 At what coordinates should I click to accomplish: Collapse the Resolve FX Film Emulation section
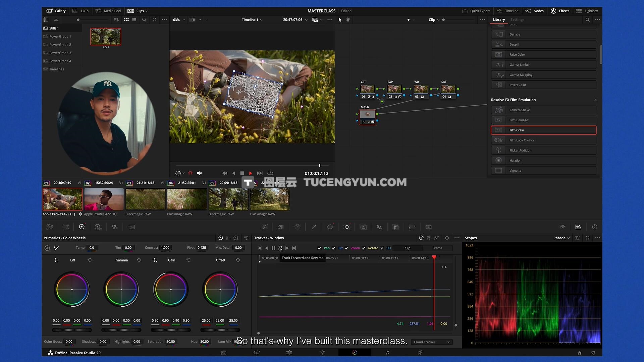595,100
